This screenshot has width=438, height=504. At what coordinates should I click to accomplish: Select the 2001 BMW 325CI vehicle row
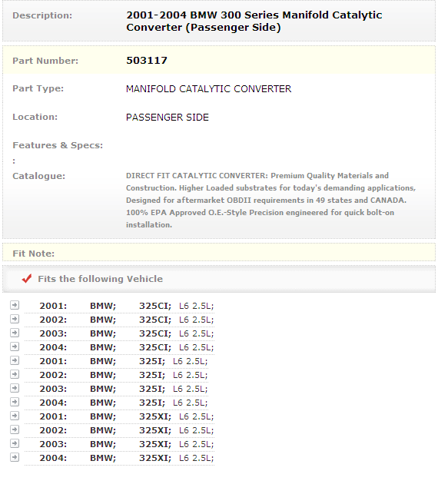coord(119,306)
